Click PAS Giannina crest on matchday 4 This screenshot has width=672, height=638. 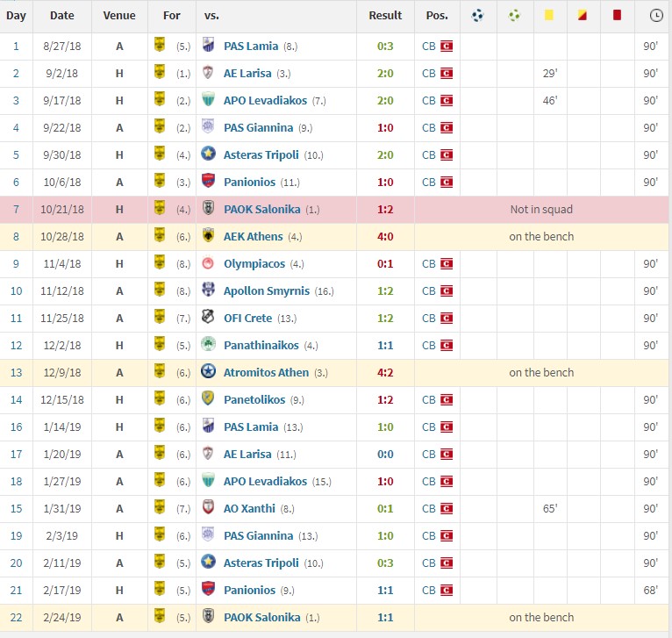click(208, 126)
